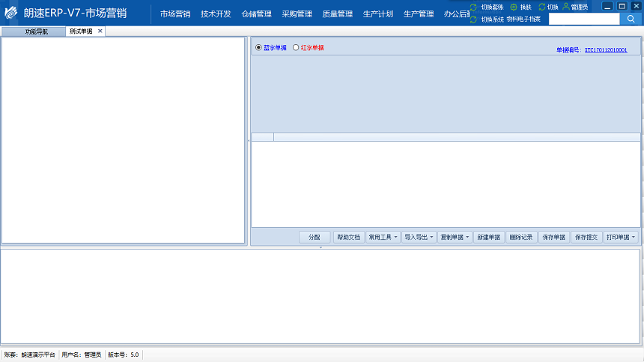Collapse the left panel splitter arrow

click(x=249, y=140)
